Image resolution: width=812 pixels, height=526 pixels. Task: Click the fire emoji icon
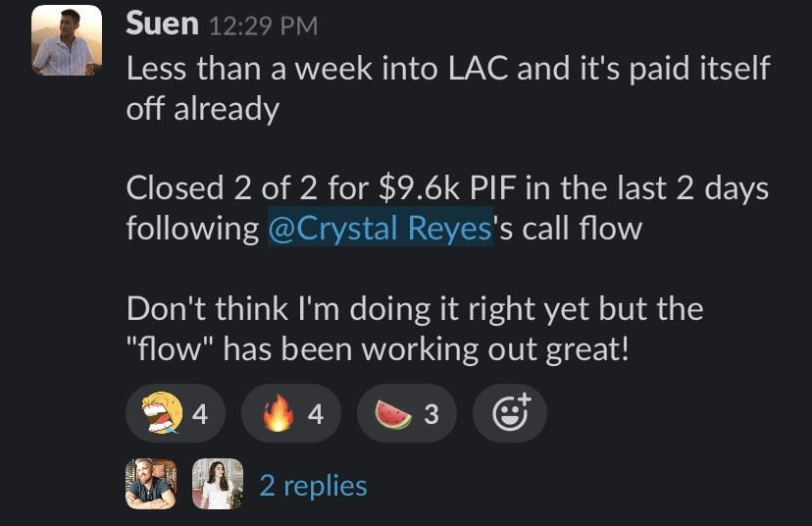tap(279, 414)
